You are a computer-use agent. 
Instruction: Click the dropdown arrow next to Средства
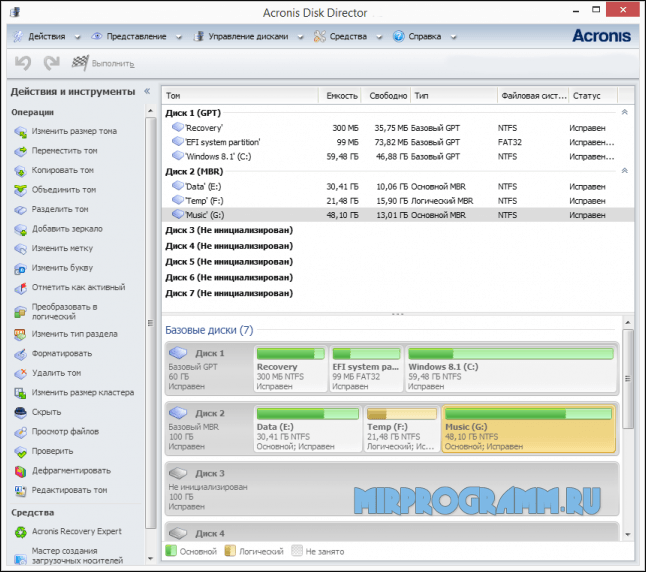pos(379,37)
